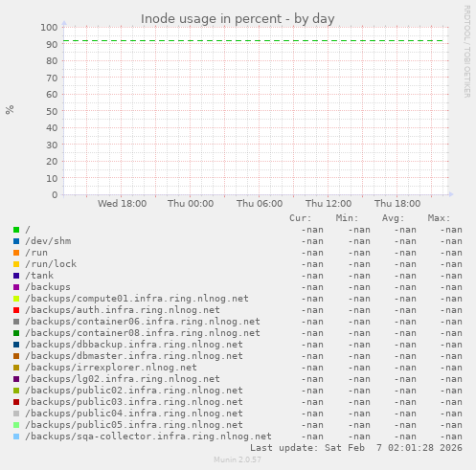This screenshot has height=470, width=476.
Task: Click '/backups/container06.infra.ring.nlnog.net' label
Action: (143, 322)
